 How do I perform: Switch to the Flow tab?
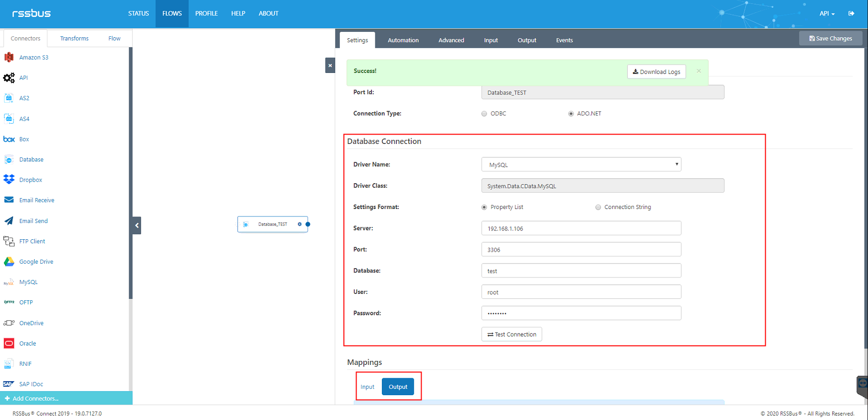coord(115,38)
